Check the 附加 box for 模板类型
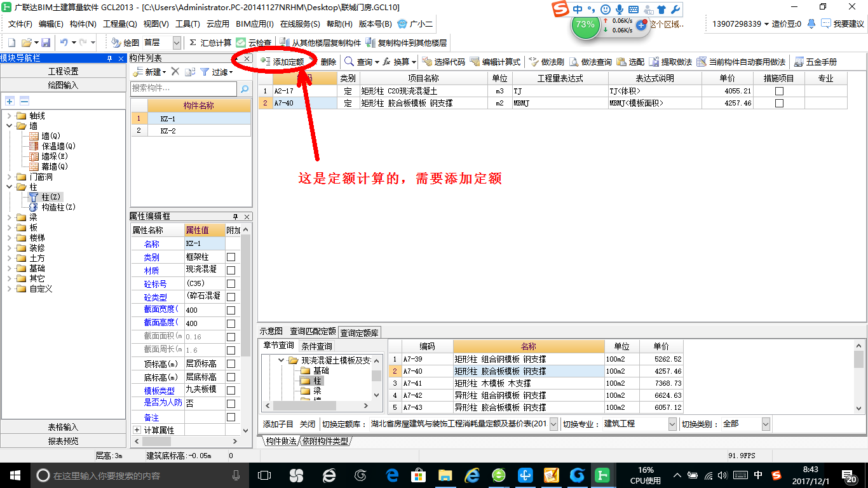The width and height of the screenshot is (868, 488). (231, 390)
